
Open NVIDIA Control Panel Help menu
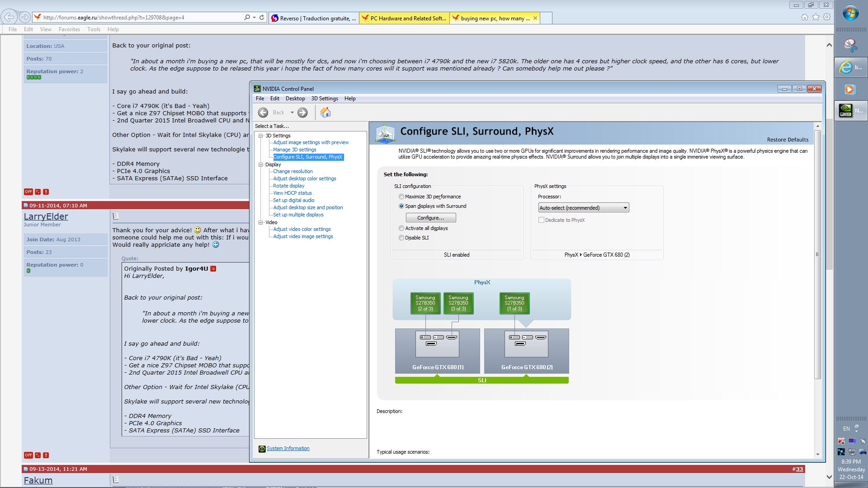(350, 99)
